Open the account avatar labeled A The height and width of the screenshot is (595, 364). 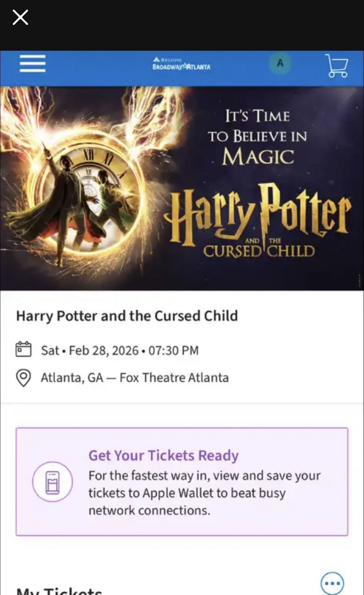(280, 63)
